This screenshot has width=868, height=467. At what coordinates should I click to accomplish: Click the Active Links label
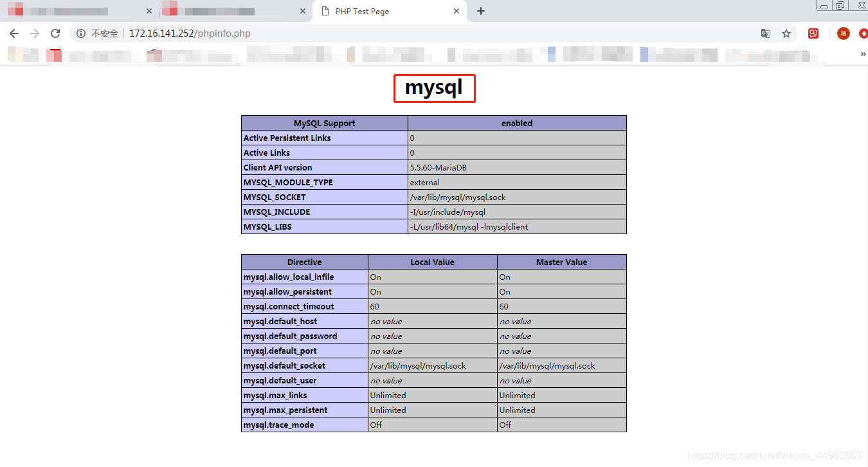click(267, 152)
